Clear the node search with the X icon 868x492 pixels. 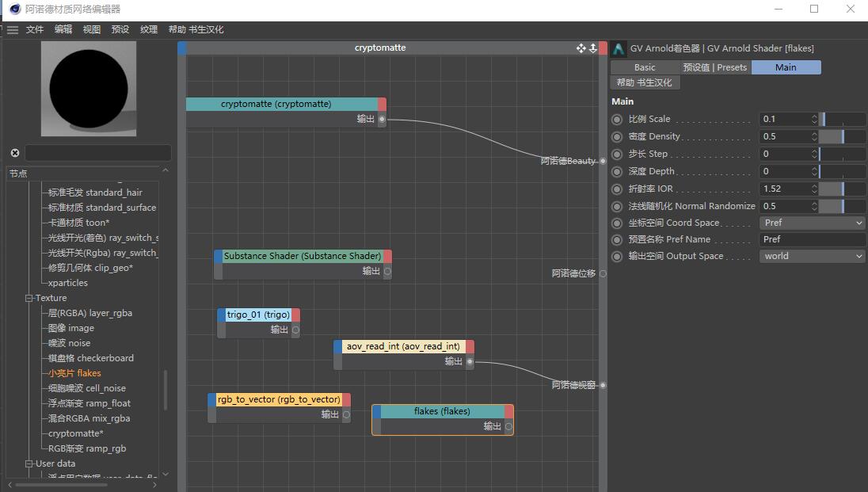point(15,153)
